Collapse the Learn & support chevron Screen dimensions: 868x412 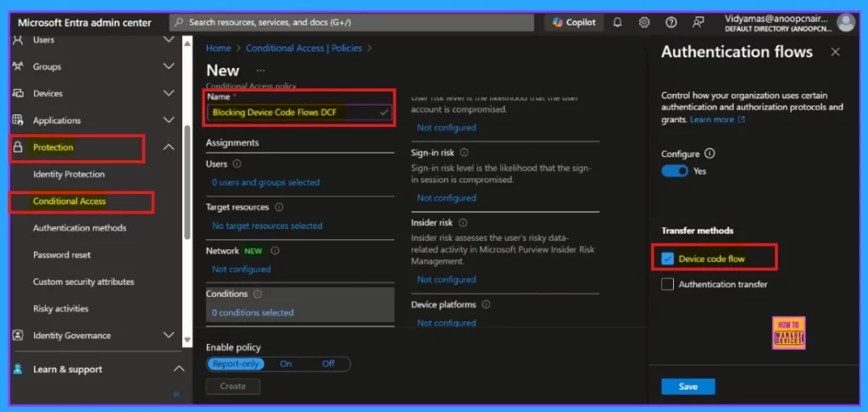pos(179,369)
